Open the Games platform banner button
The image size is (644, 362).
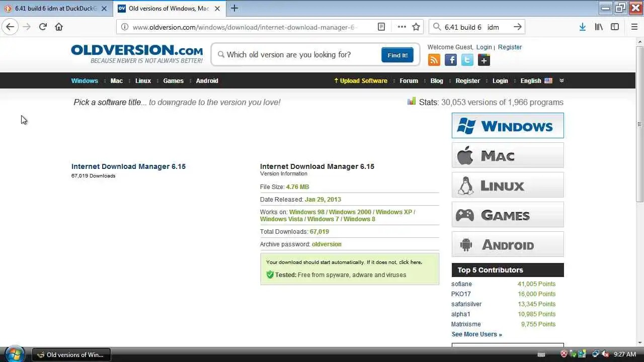[x=508, y=215]
